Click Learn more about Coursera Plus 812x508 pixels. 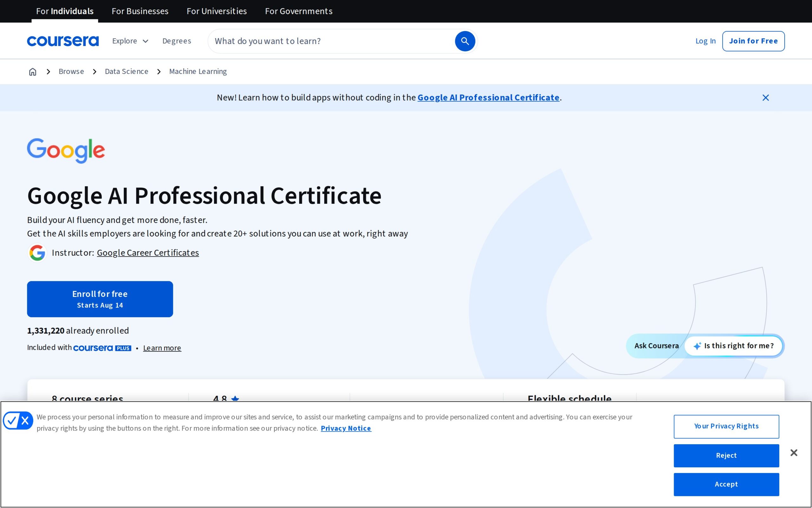162,348
